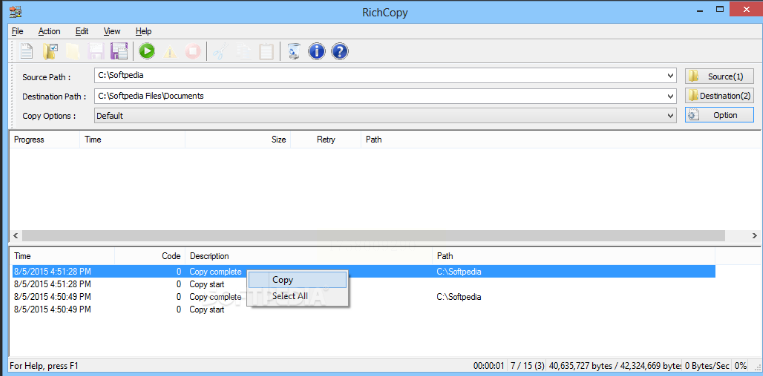This screenshot has width=763, height=376.
Task: Click the faded open-folder toolbar icon
Action: (x=73, y=52)
